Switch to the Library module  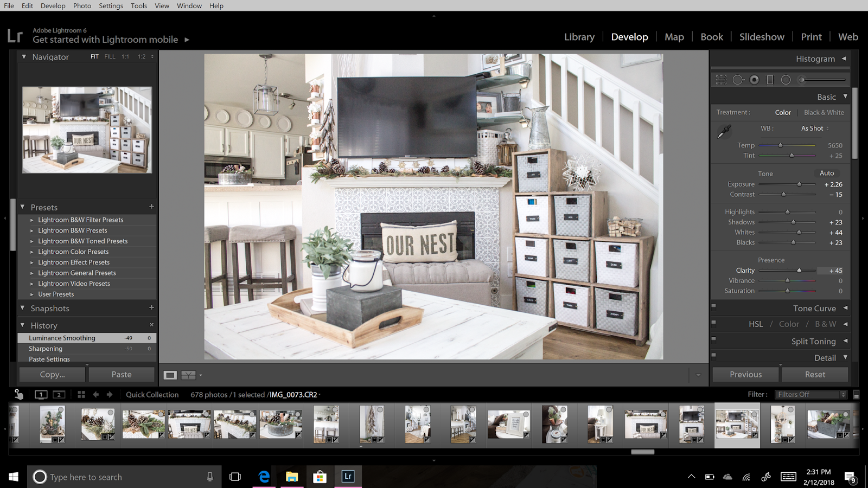pos(579,37)
